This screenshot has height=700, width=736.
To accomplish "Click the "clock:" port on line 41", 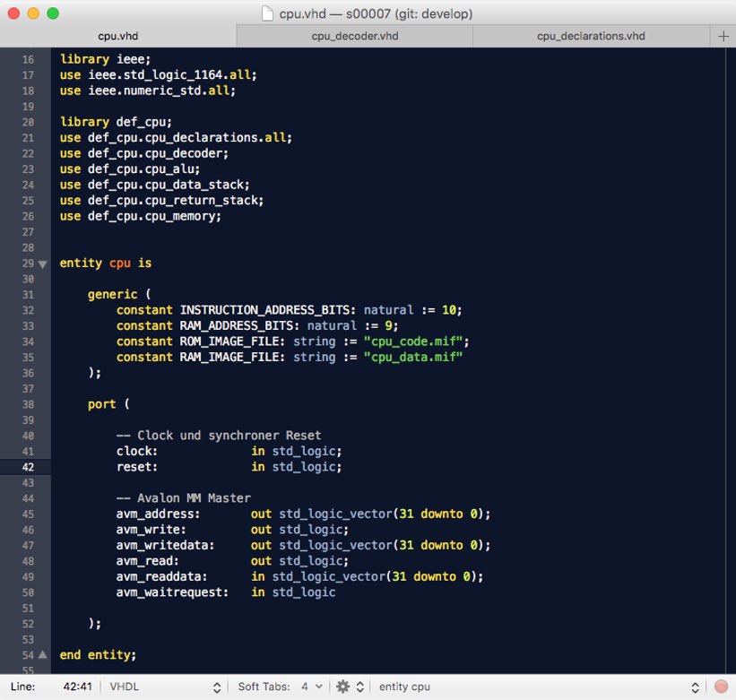I will point(137,452).
